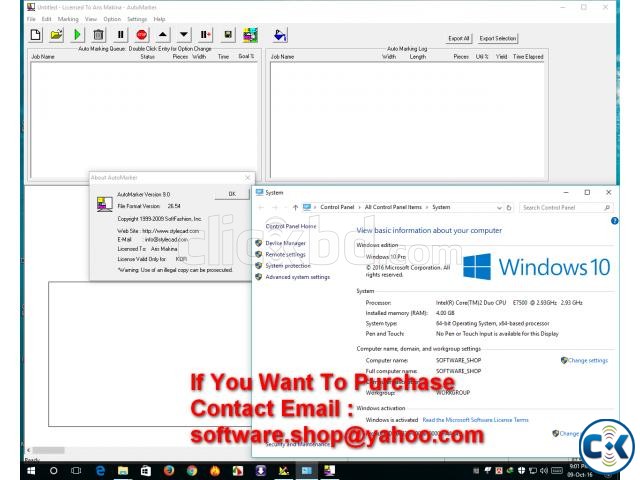
Task: Click Control Panel in address breadcrumb
Action: point(337,207)
